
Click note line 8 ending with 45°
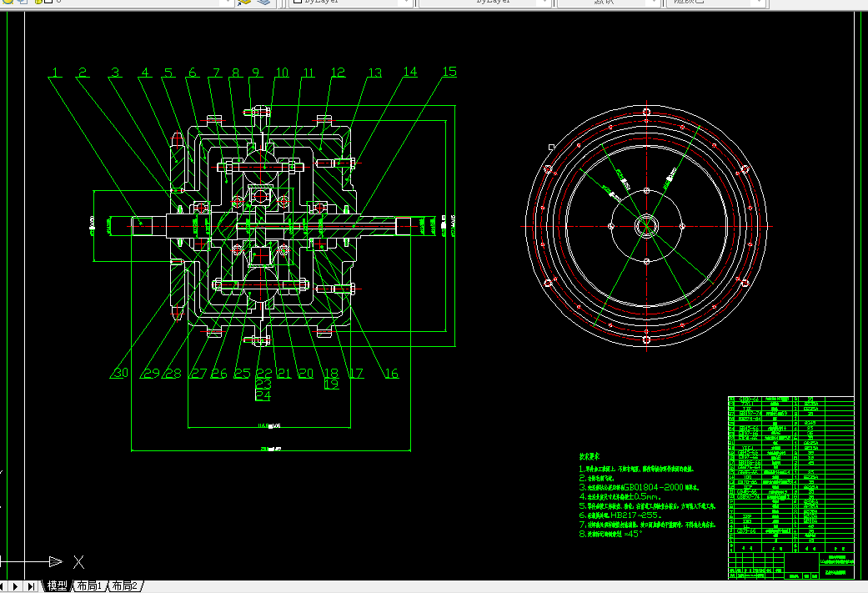click(x=610, y=534)
